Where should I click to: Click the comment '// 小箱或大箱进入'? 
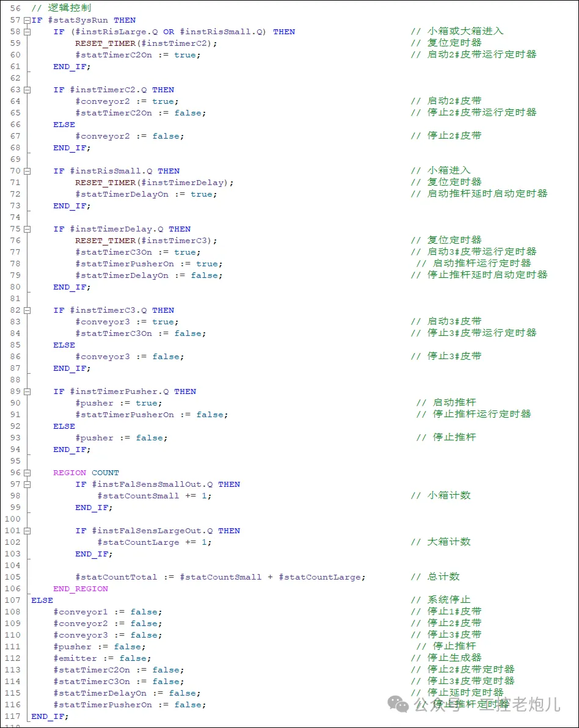tap(457, 31)
